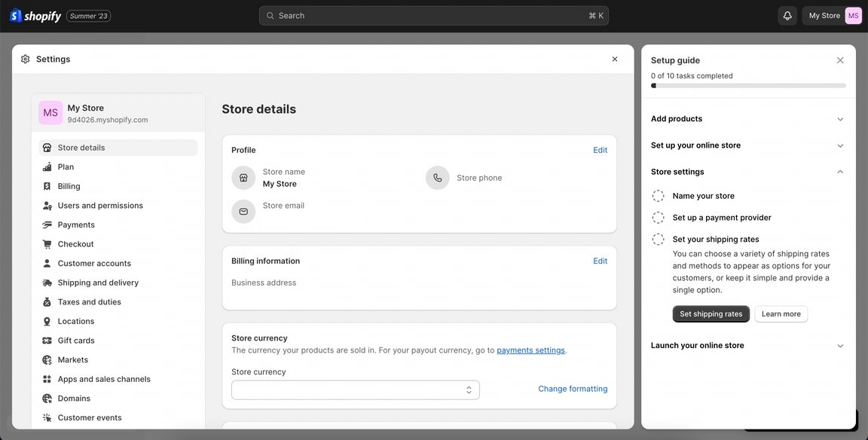The width and height of the screenshot is (868, 440).
Task: Open the Payments settings page
Action: coord(76,225)
